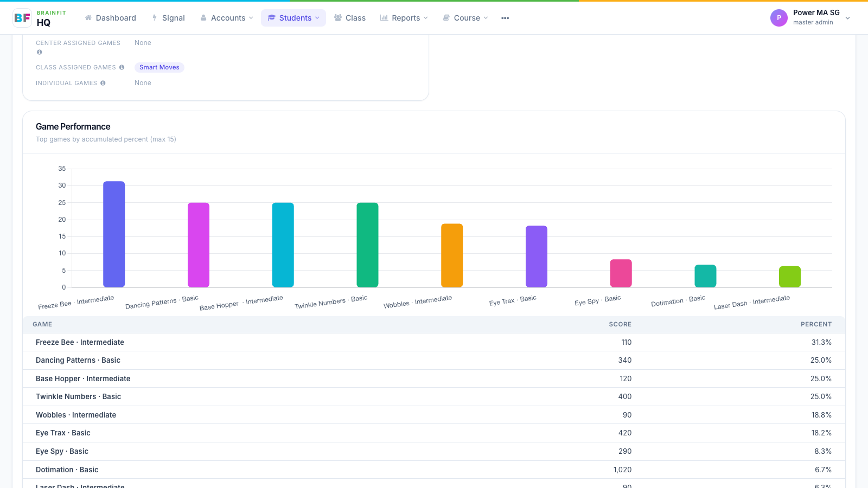
Task: Click the SCORE column header
Action: (x=620, y=324)
